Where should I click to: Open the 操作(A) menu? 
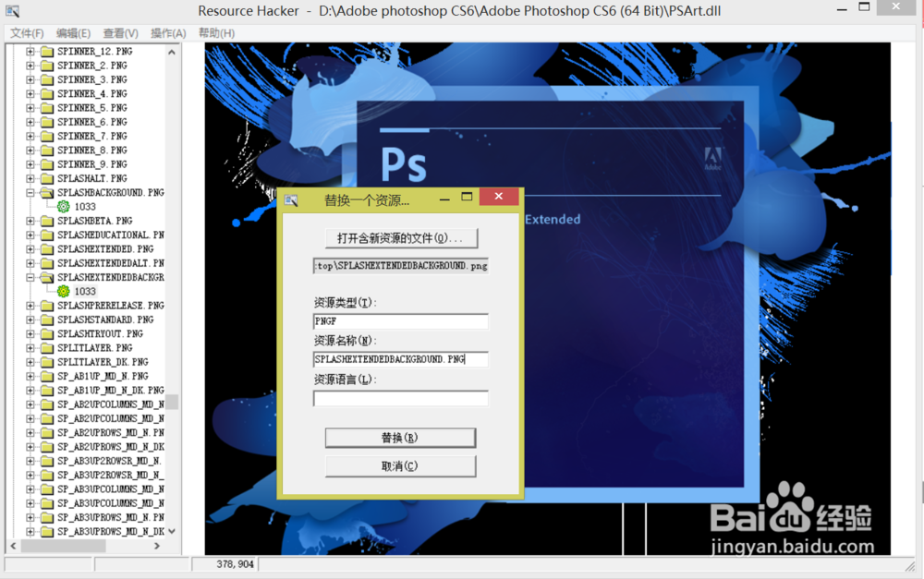click(168, 33)
